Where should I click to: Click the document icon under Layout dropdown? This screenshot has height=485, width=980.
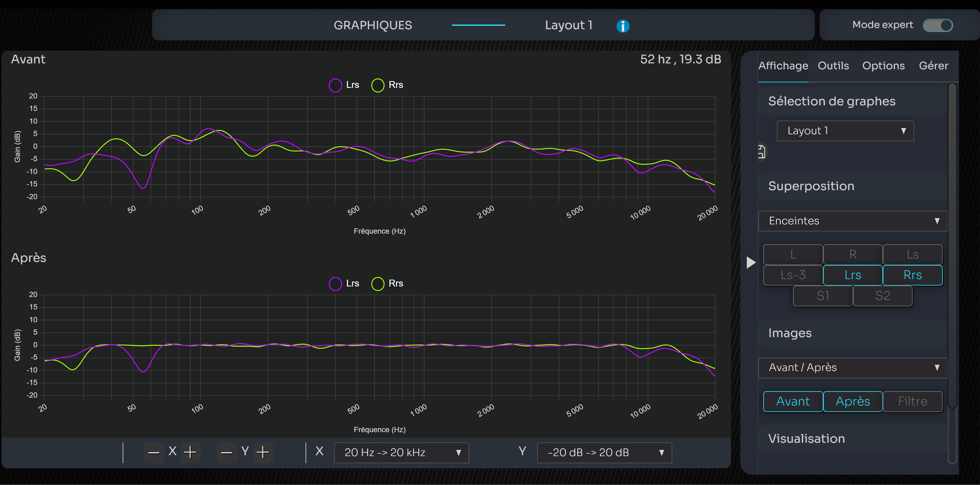[x=762, y=152]
